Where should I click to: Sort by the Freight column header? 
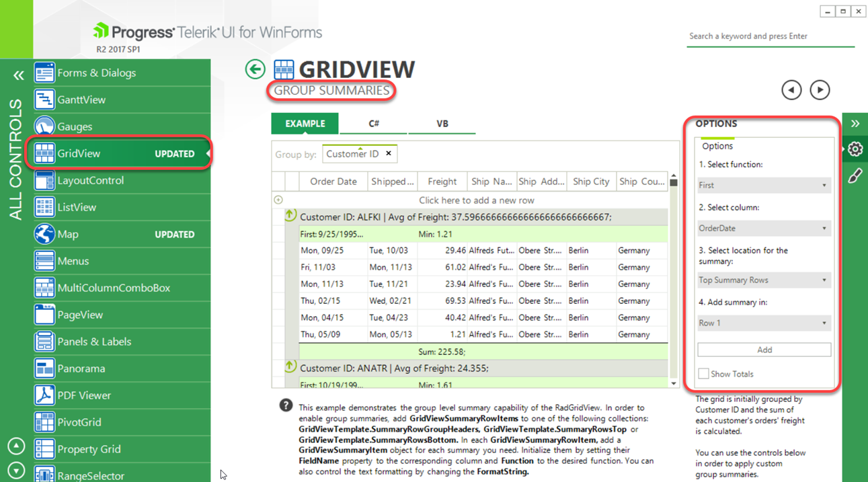(x=442, y=182)
